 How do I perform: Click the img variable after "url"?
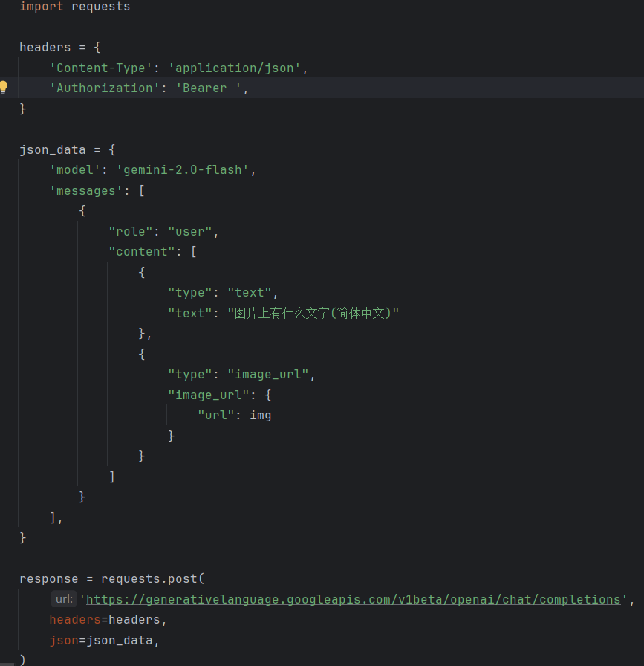point(260,416)
